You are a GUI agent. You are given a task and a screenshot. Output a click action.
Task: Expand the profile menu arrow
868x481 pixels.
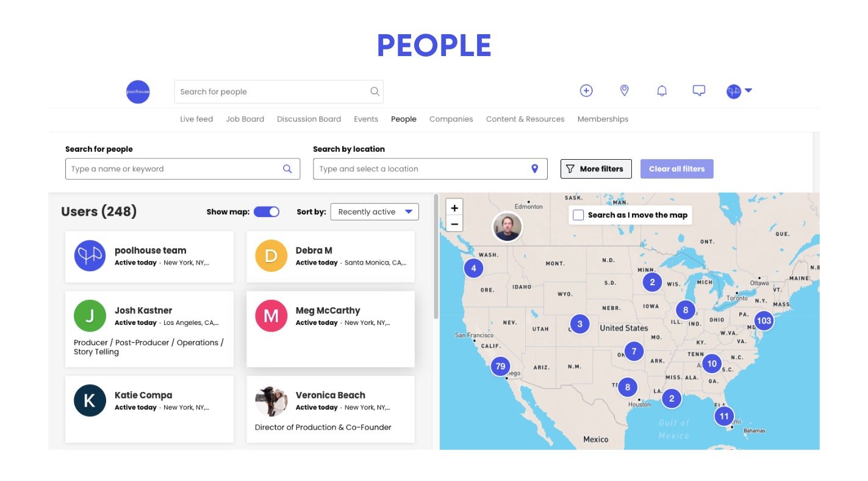[748, 91]
